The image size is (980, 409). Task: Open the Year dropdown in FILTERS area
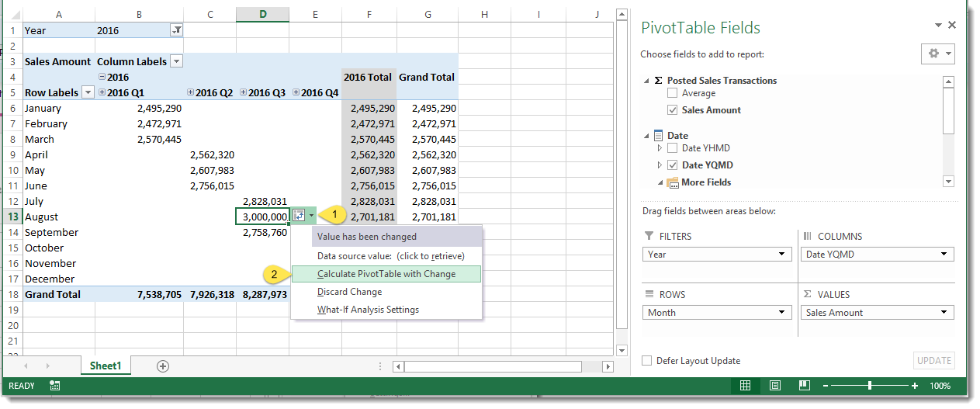782,255
